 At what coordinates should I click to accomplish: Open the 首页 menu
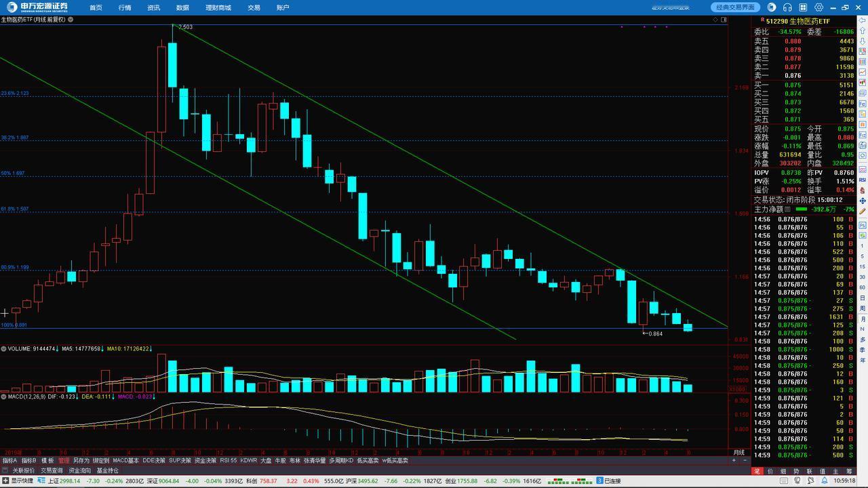[x=96, y=7]
